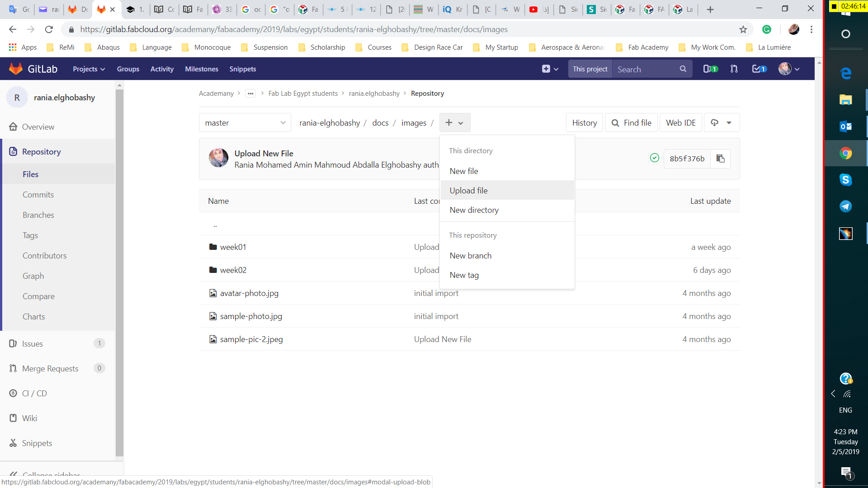The height and width of the screenshot is (488, 868).
Task: Copy commit SHA to clipboard icon
Action: coord(720,159)
